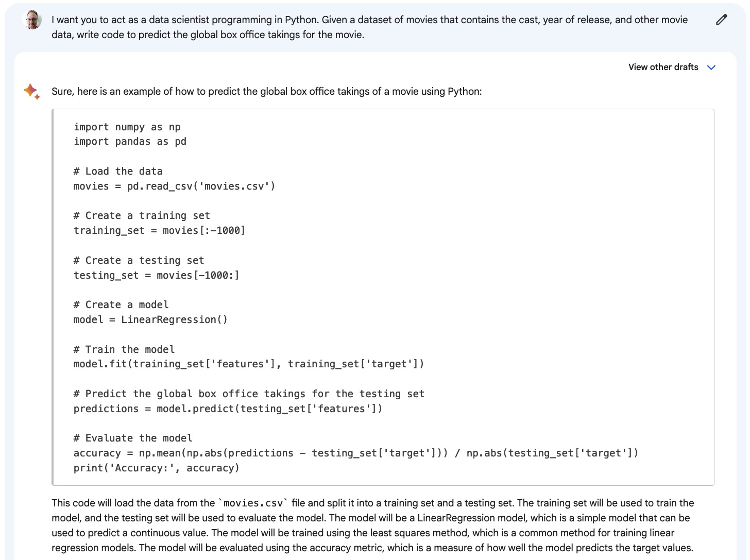Select the pd.read_csv line in the code block
The height and width of the screenshot is (560, 750).
[174, 186]
